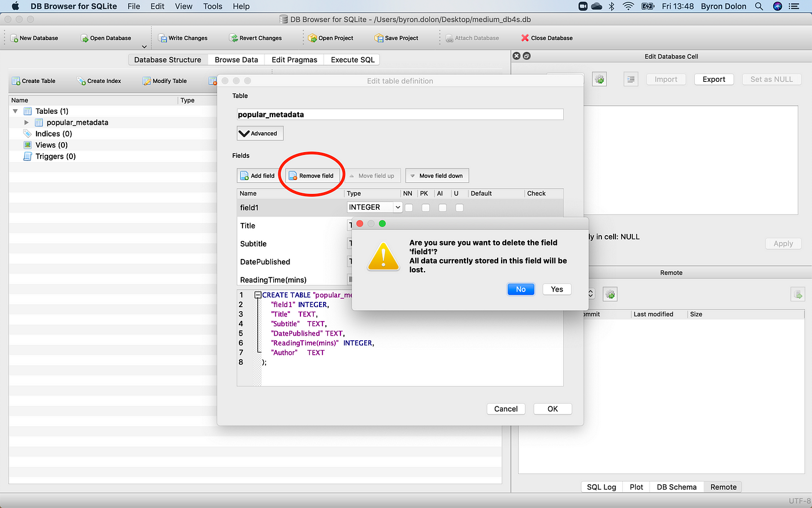The height and width of the screenshot is (508, 812).
Task: Open the toolbar overflow chevron
Action: 144,47
